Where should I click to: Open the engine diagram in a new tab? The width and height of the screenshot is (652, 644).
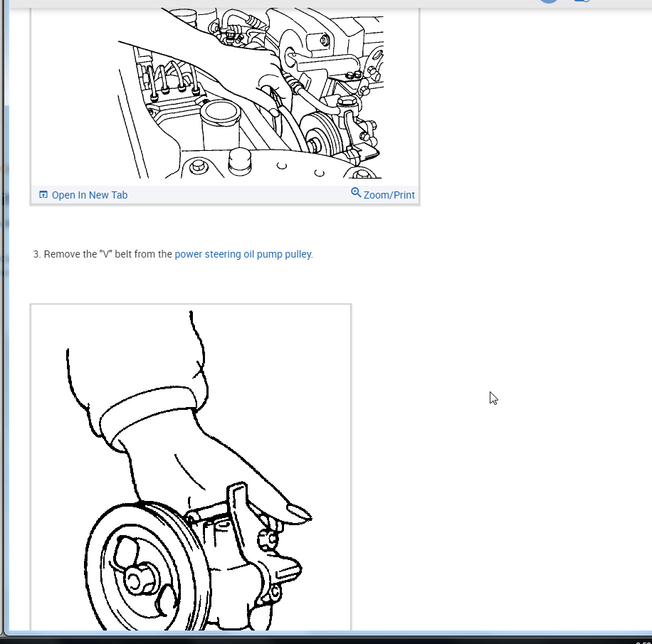pyautogui.click(x=89, y=194)
